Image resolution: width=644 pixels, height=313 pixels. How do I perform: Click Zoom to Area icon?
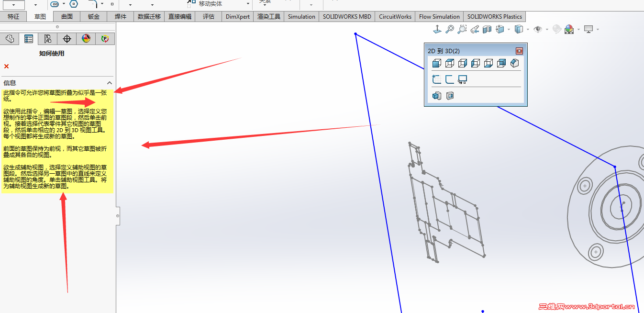point(462,29)
